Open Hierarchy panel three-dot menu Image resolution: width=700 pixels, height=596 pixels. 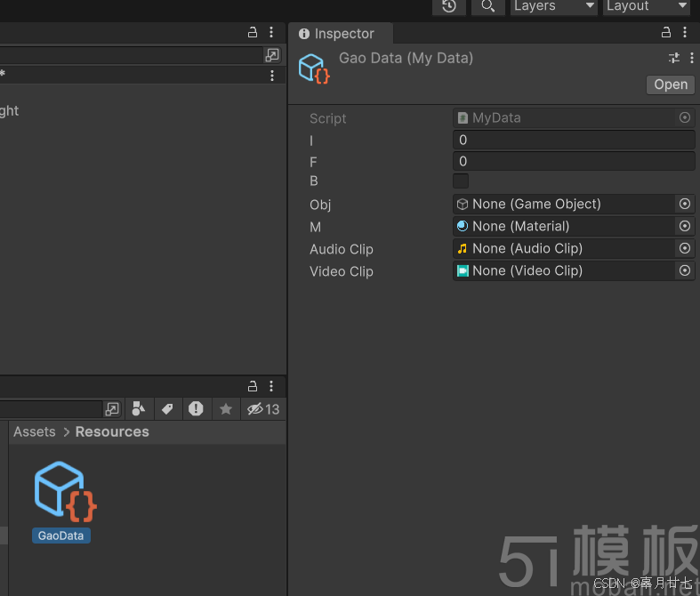tap(271, 32)
